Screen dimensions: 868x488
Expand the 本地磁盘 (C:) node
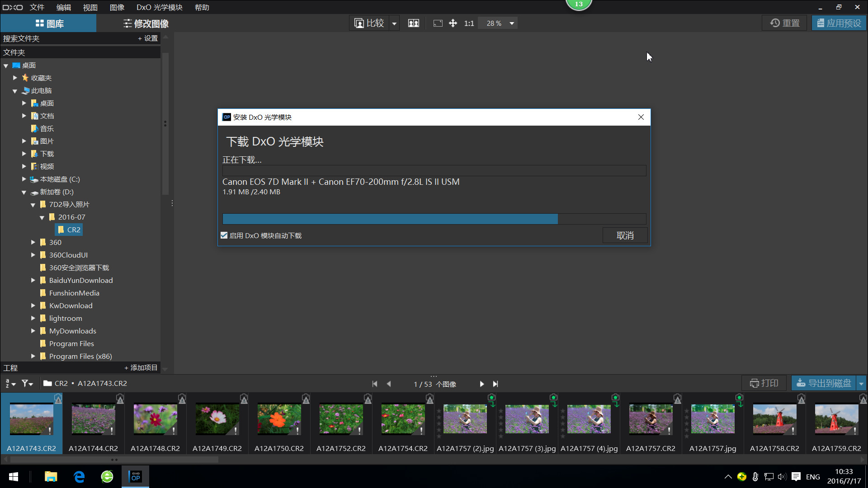(24, 179)
